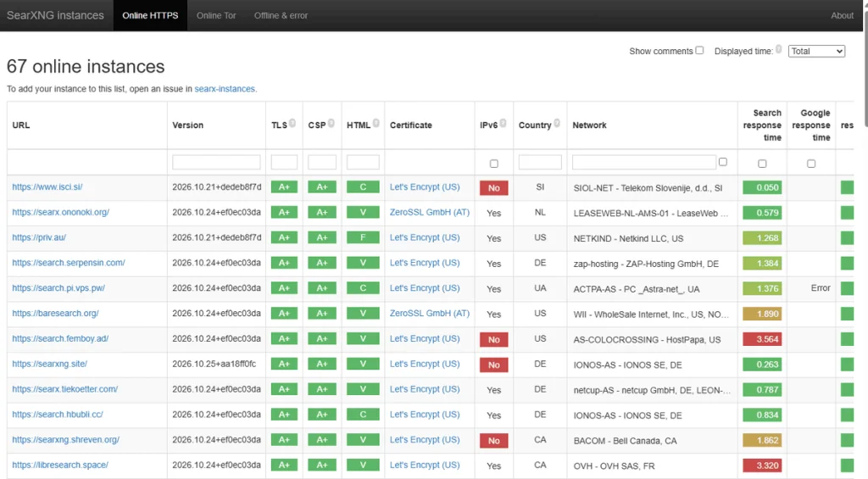
Task: Open https://search.femboy.ad/ instance
Action: tap(60, 338)
